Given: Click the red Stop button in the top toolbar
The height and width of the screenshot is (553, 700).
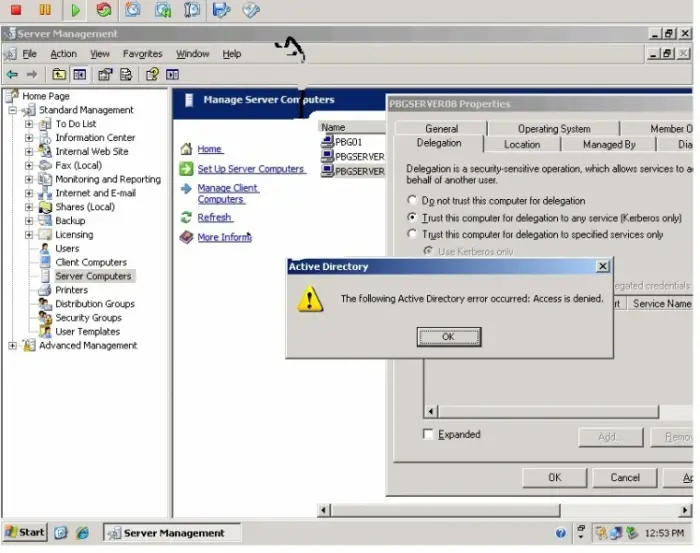Looking at the screenshot, I should [16, 9].
